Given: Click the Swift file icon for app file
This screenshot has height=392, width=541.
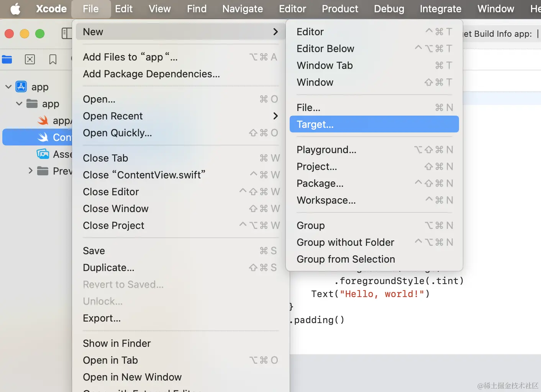Looking at the screenshot, I should [x=43, y=121].
